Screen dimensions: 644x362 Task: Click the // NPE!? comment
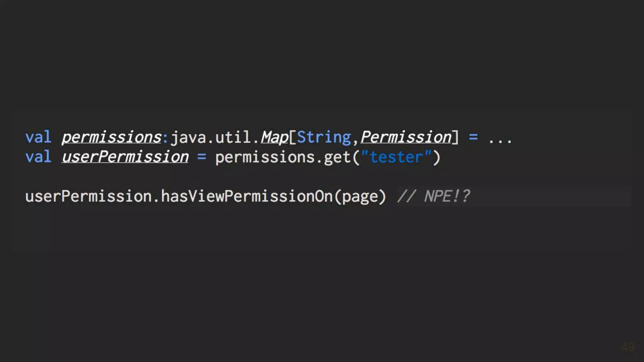point(434,196)
